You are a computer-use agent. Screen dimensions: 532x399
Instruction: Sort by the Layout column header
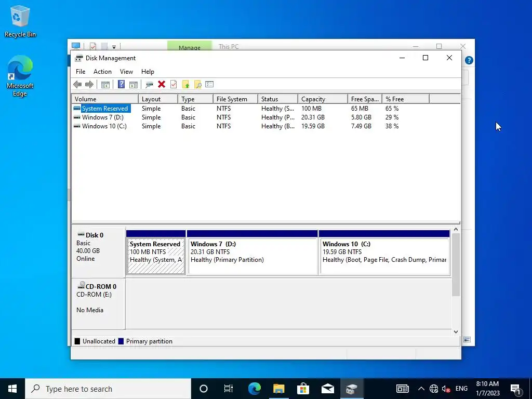158,99
